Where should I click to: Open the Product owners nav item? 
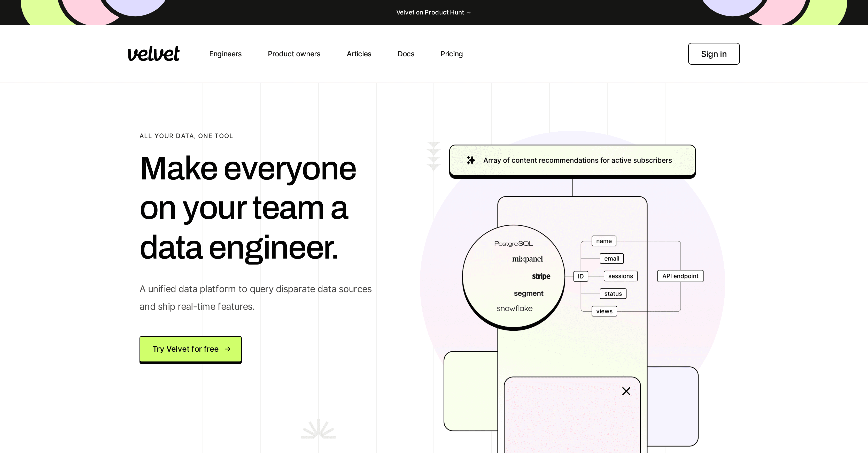point(294,54)
